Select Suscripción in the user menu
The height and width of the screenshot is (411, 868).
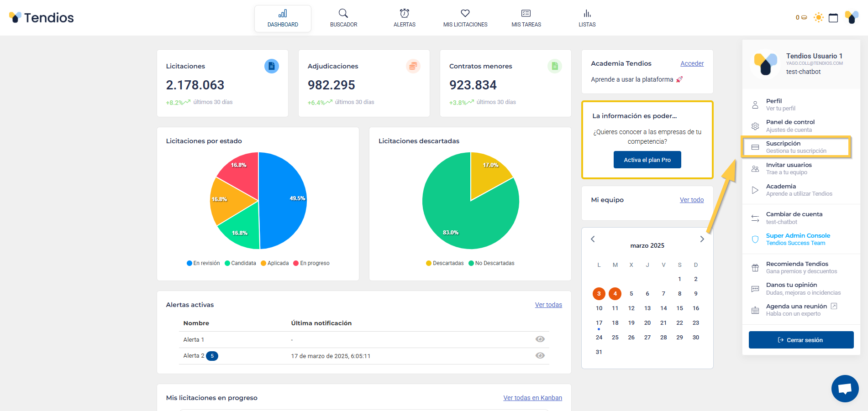tap(795, 147)
